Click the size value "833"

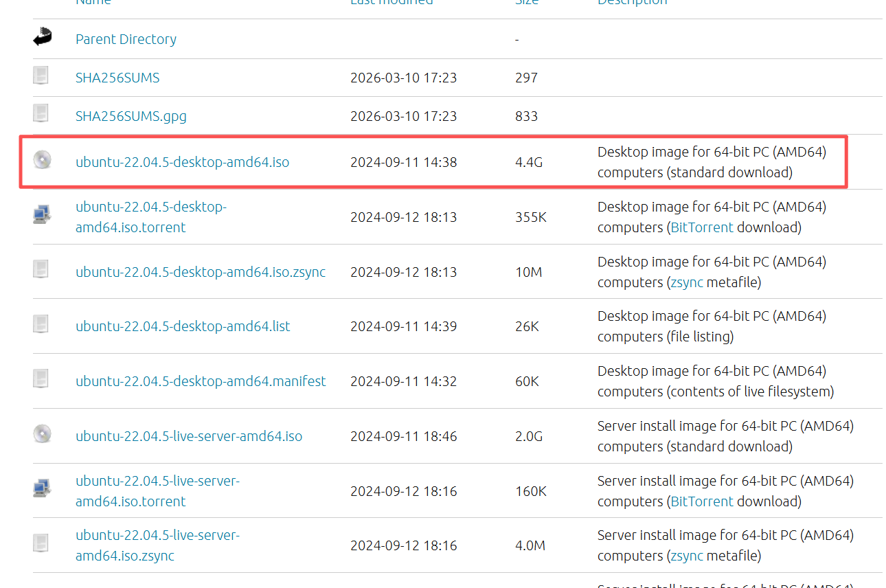click(x=526, y=116)
